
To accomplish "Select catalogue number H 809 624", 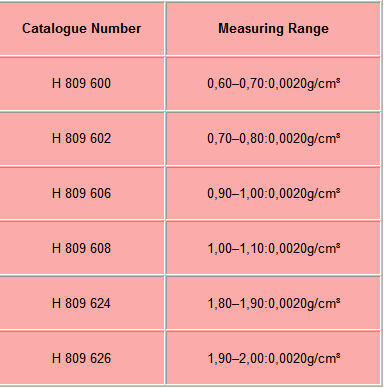I will tap(81, 303).
